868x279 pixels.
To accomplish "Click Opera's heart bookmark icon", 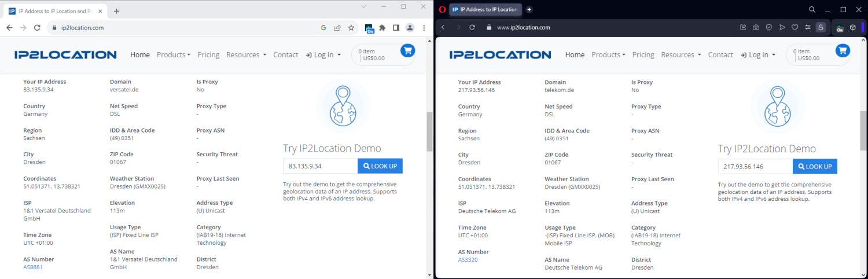I will click(795, 27).
